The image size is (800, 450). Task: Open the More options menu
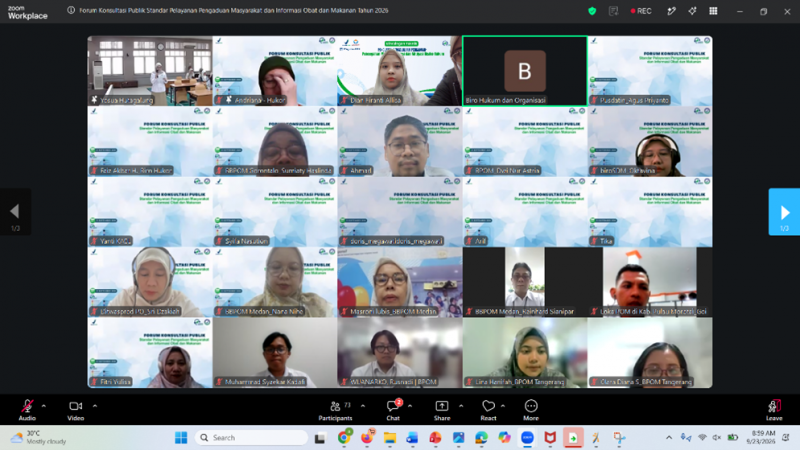531,410
